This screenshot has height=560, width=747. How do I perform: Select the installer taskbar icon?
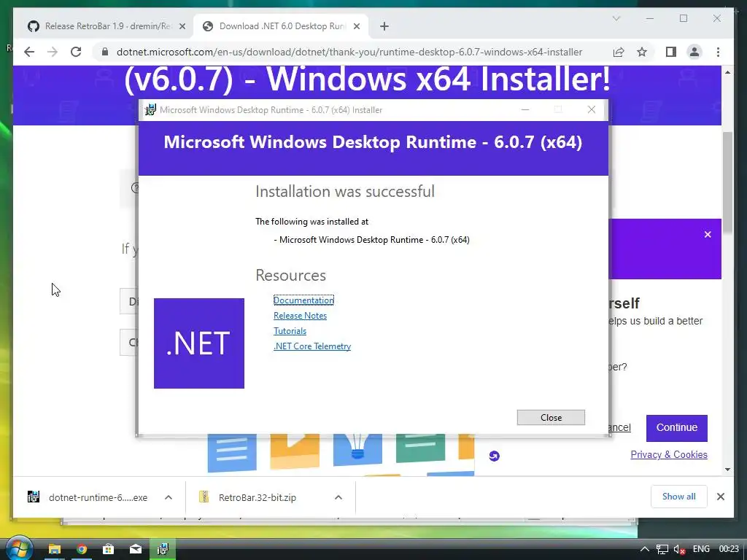point(163,549)
